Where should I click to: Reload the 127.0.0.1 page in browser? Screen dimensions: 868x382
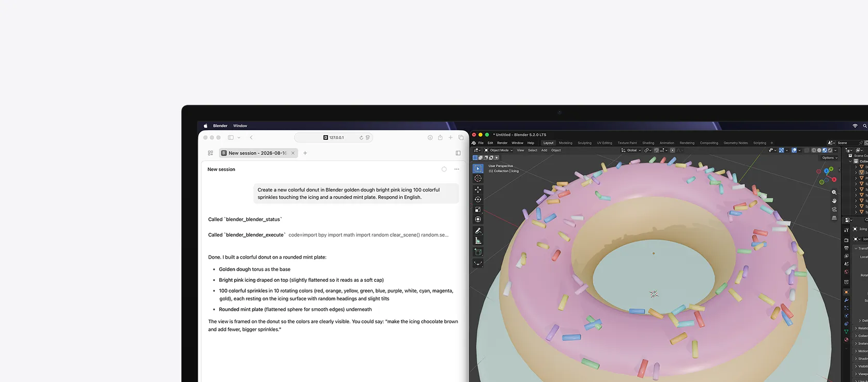361,137
